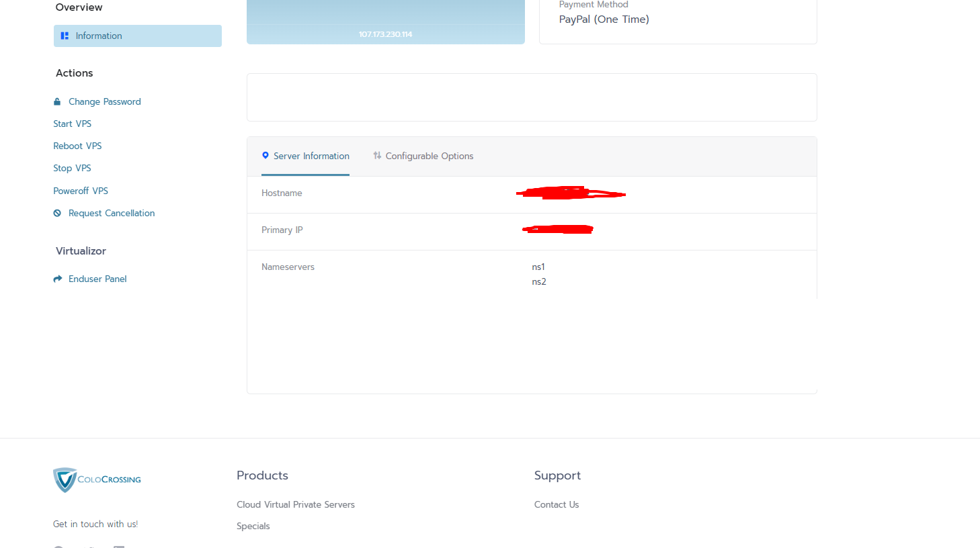The height and width of the screenshot is (548, 980).
Task: Click the ns1 nameserver entry
Action: click(538, 267)
